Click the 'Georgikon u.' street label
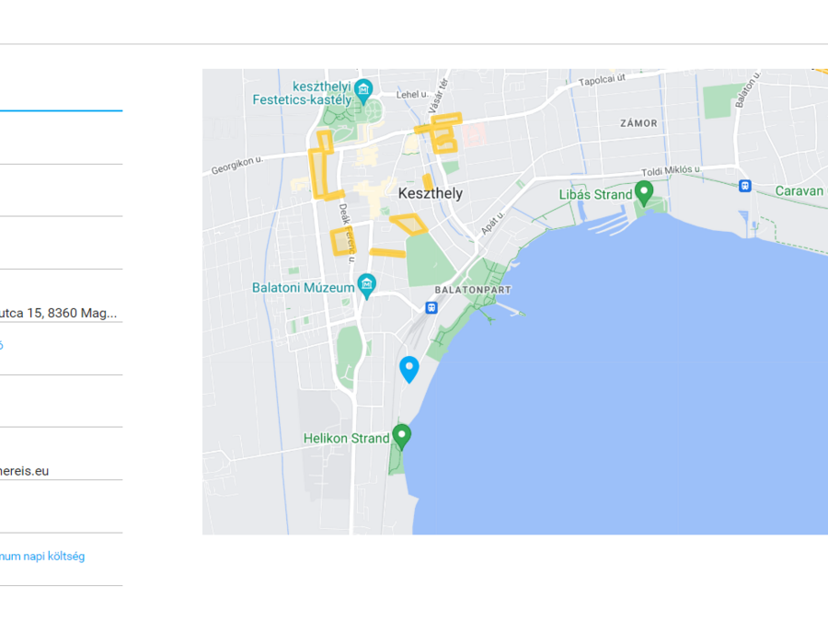This screenshot has height=644, width=828. tap(237, 166)
